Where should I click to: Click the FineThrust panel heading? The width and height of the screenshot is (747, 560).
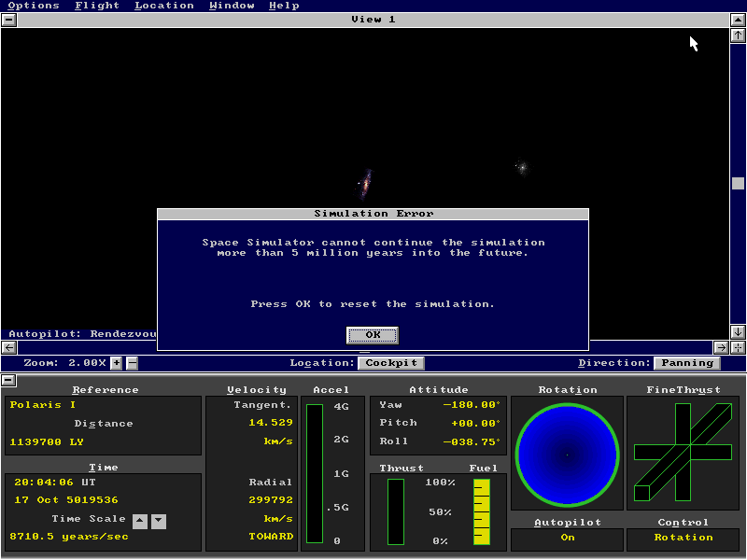click(x=684, y=390)
